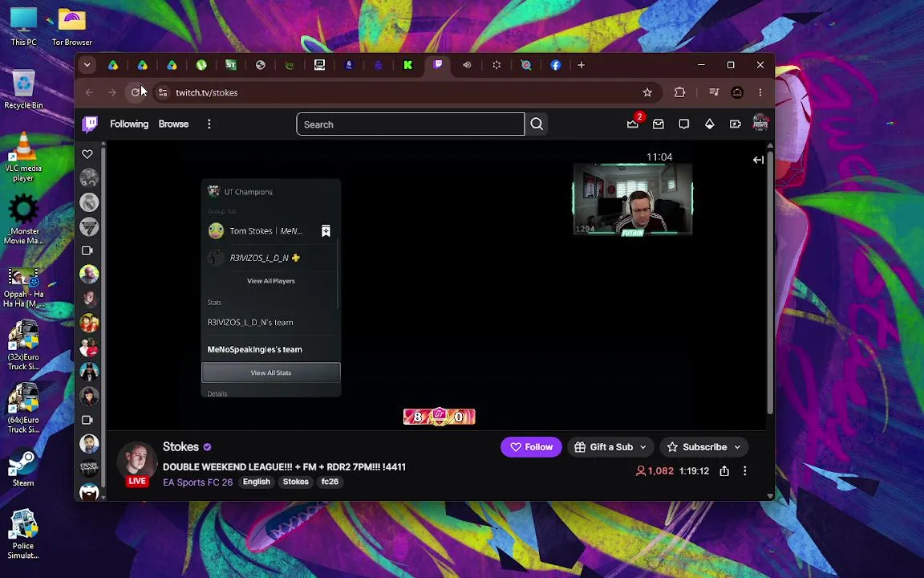Select the (32x)Euro Truck Si... desktop icon

[23, 345]
